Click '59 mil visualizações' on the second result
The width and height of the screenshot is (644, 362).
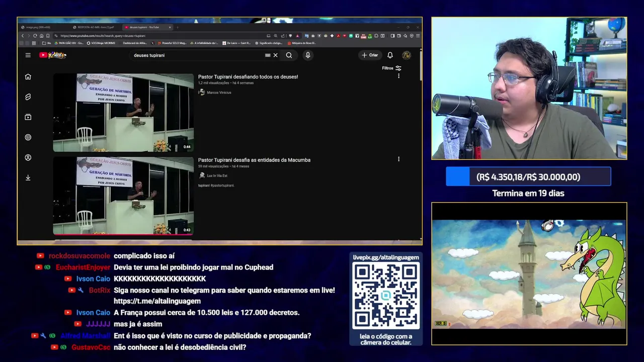pos(213,166)
